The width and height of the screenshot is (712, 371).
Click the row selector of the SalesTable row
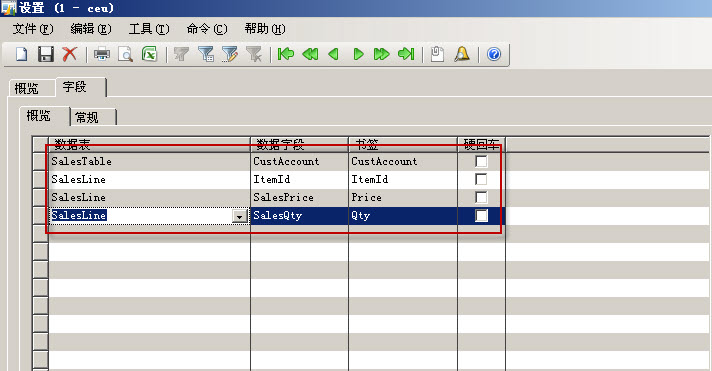coord(40,161)
